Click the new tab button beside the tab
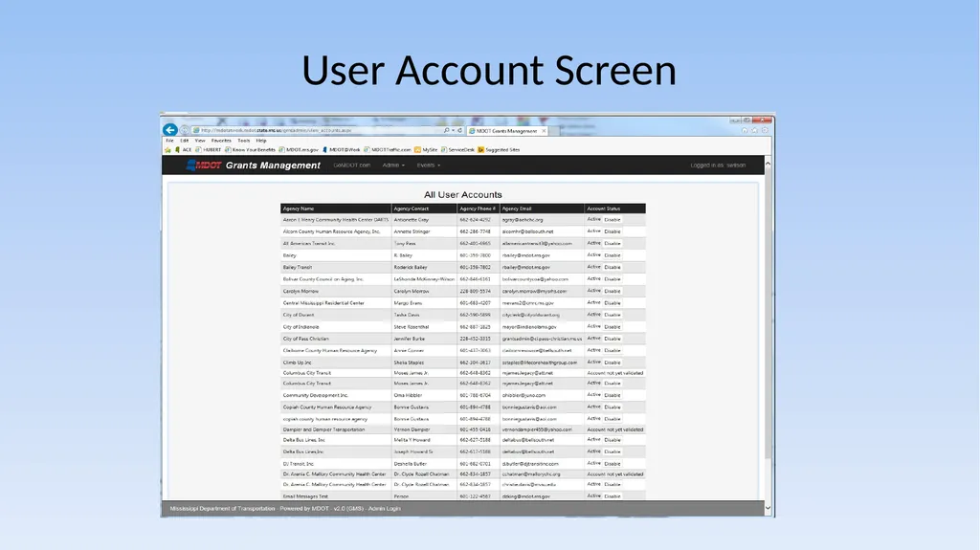The width and height of the screenshot is (980, 550). (554, 131)
